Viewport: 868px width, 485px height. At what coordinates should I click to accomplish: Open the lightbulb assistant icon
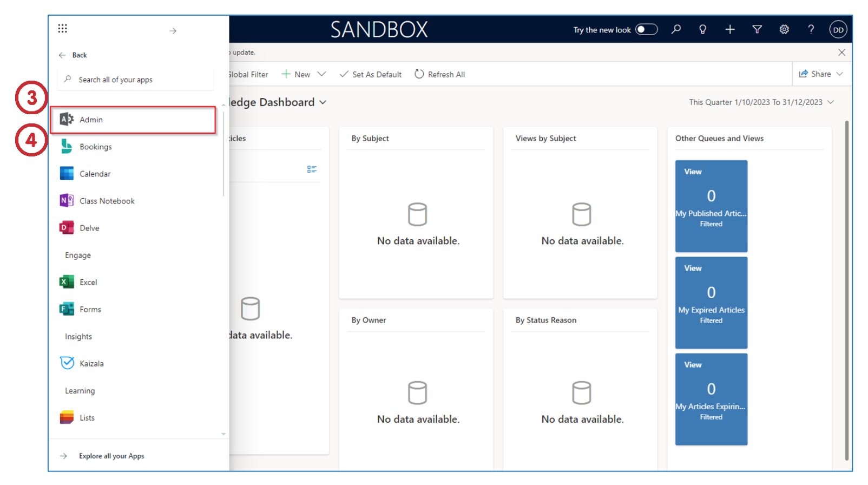click(702, 30)
